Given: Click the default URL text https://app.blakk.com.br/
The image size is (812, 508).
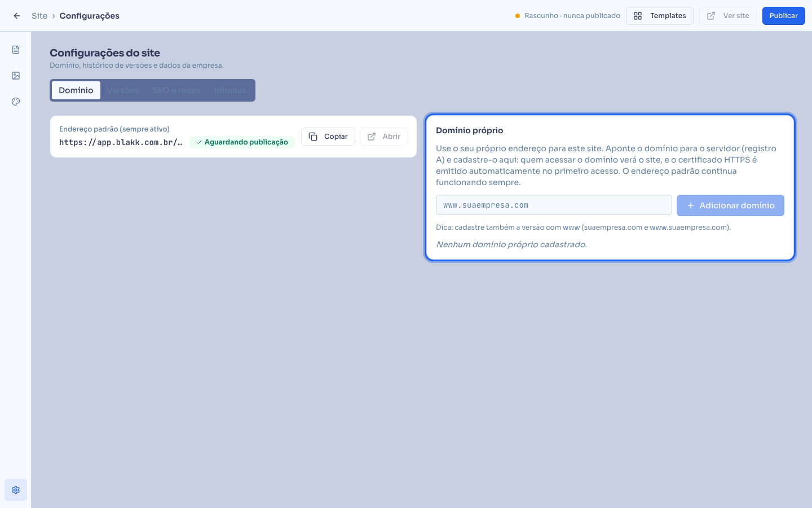Looking at the screenshot, I should [x=121, y=142].
